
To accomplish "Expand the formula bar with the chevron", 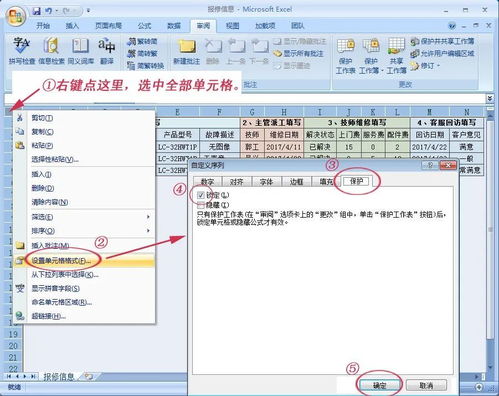I will click(x=490, y=98).
